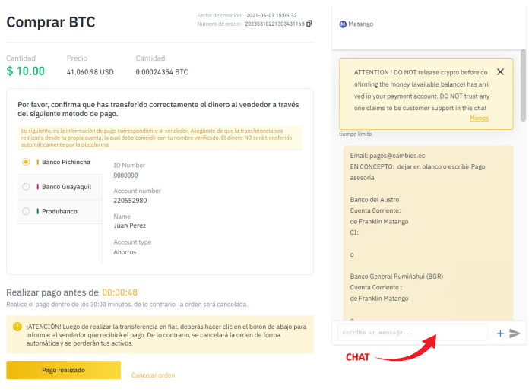
Task: Click the email pagos@cambios.ec in chat
Action: pyautogui.click(x=397, y=156)
